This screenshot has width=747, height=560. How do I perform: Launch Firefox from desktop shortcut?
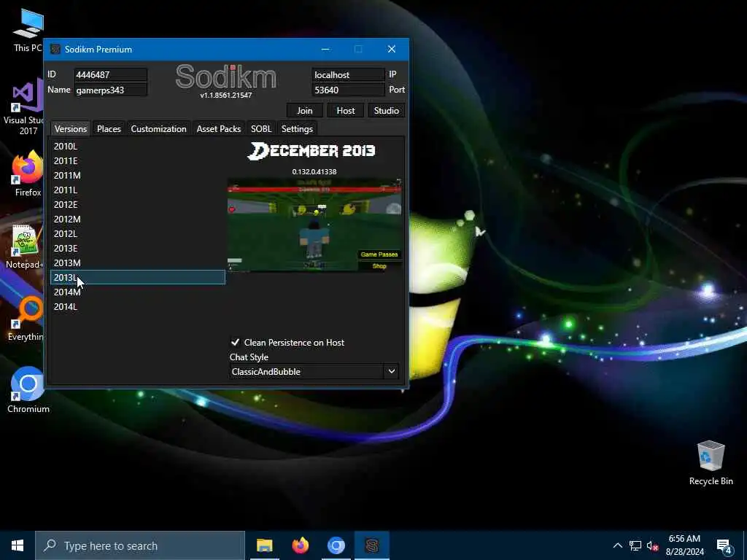(28, 174)
